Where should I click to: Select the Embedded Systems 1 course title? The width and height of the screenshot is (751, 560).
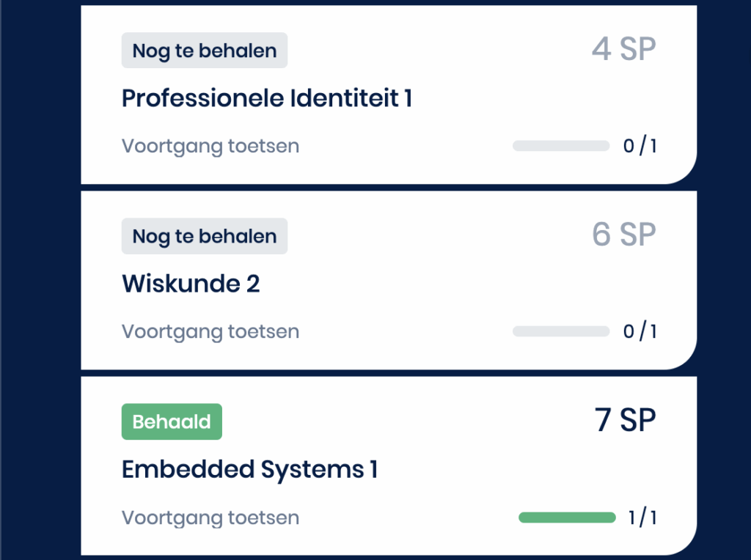249,469
